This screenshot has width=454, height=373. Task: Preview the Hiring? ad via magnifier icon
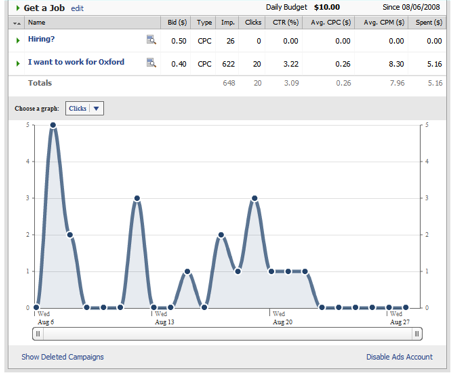(151, 40)
